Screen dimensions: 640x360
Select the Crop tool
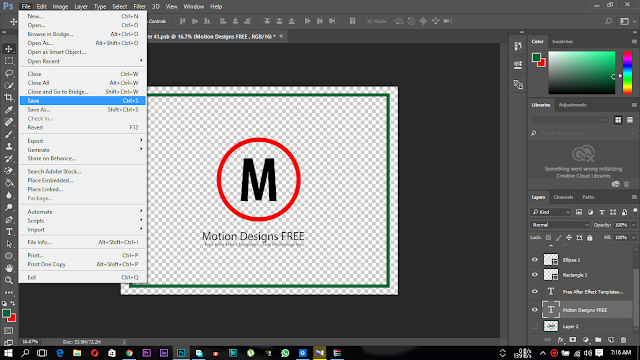[9, 98]
